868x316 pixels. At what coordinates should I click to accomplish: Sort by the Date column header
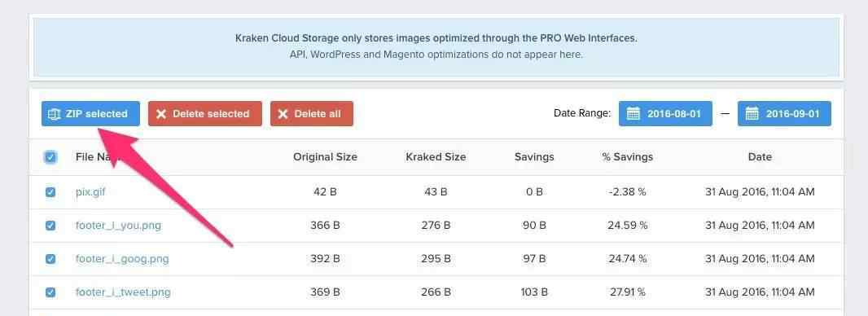coord(760,156)
